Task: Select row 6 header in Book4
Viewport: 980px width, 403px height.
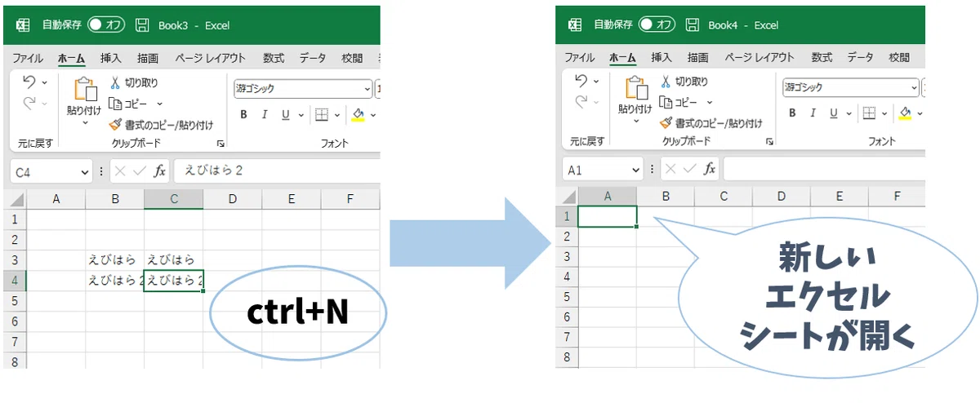Action: tap(567, 317)
